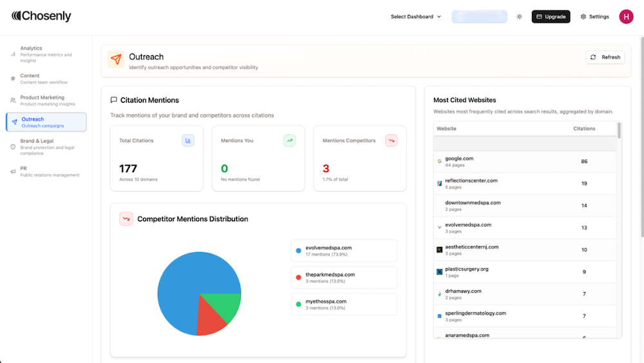
Task: Open Analytics in the sidebar
Action: (46, 54)
